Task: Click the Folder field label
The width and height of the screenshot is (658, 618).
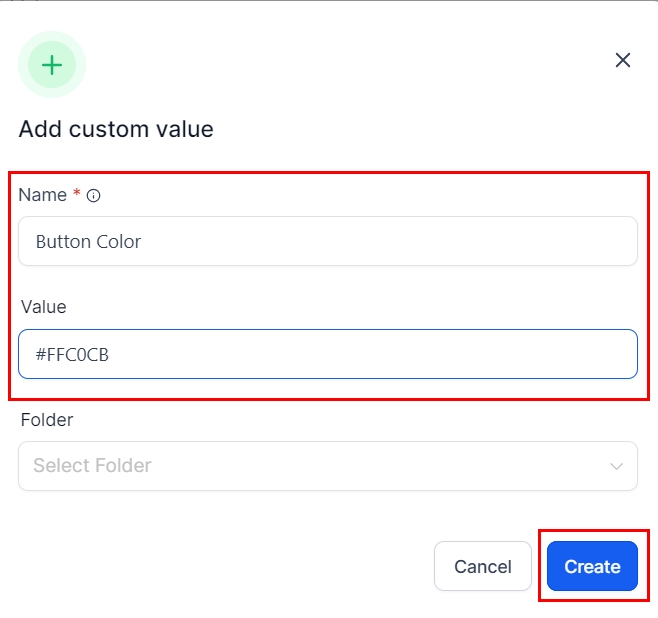Action: 46,419
